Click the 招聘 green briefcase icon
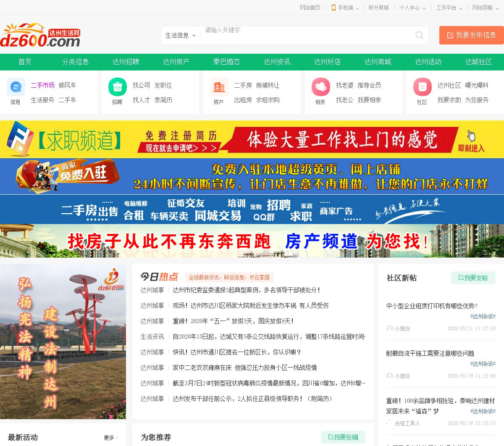 pyautogui.click(x=118, y=87)
